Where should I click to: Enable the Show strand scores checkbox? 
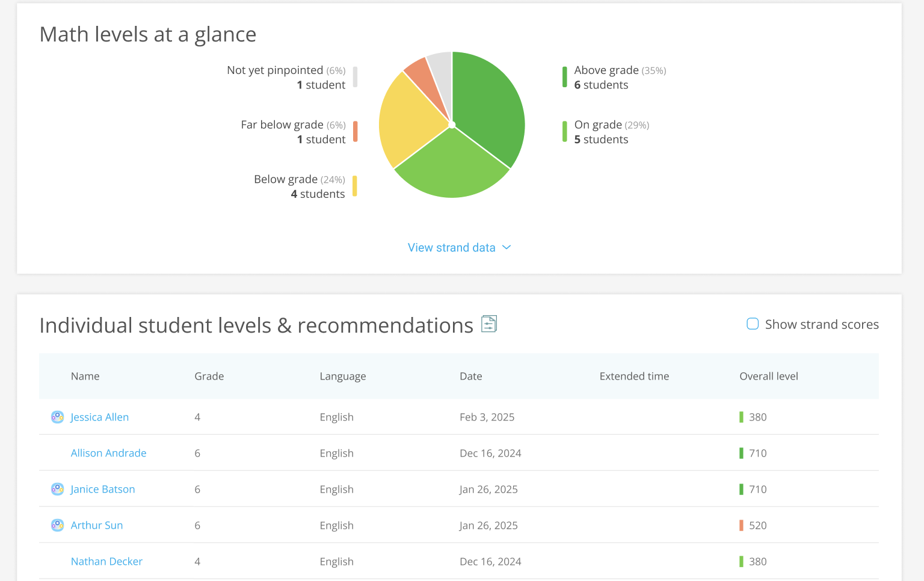coord(752,324)
